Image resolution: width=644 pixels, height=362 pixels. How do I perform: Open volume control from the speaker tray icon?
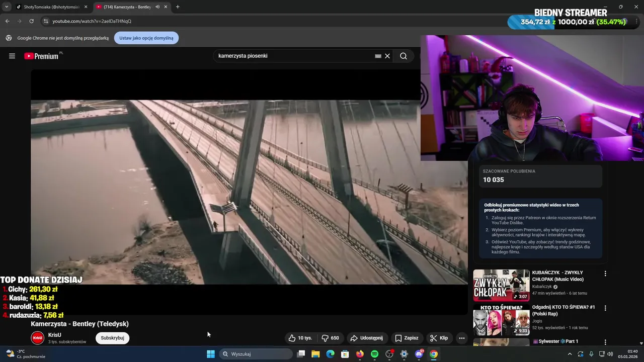[x=610, y=354]
